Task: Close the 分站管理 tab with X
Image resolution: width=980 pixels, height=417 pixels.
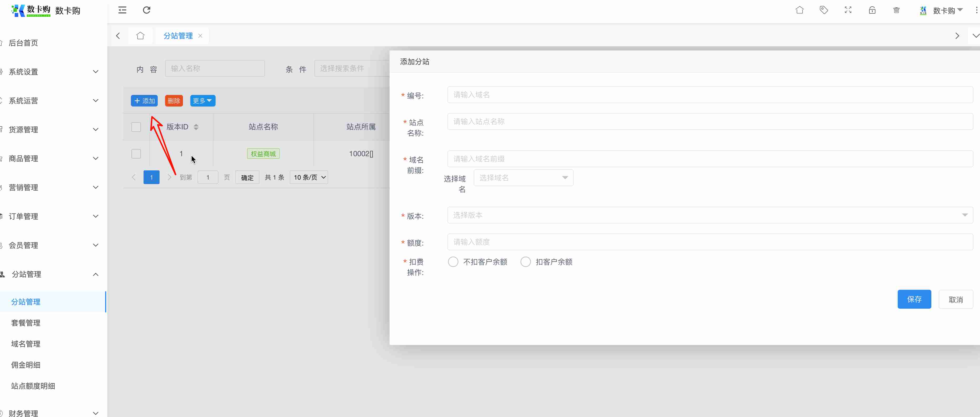Action: (x=201, y=36)
